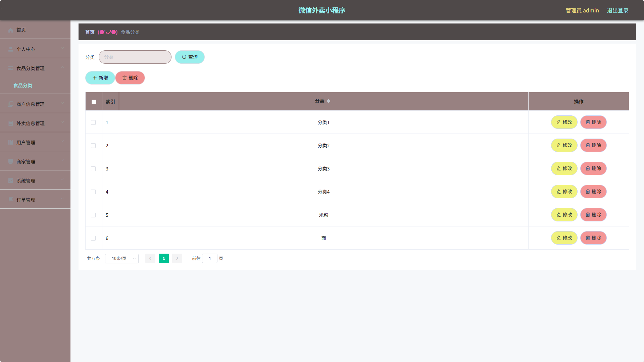Select the checkbox for row 分类3
Viewport: 644px width, 362px height.
93,169
